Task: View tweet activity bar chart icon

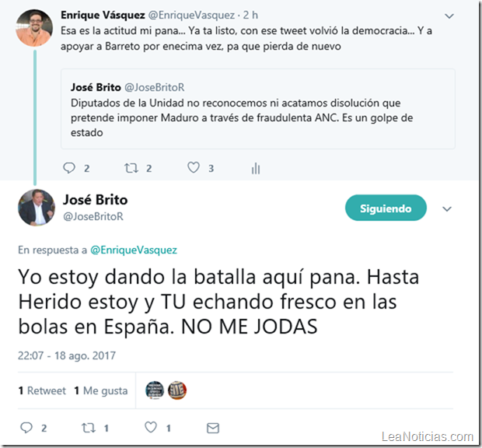Action: point(256,168)
